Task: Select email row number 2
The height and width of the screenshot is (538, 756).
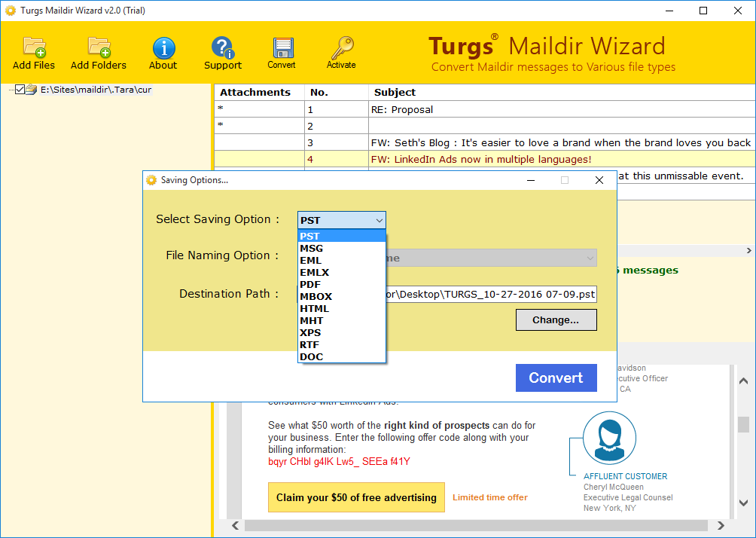Action: point(485,126)
